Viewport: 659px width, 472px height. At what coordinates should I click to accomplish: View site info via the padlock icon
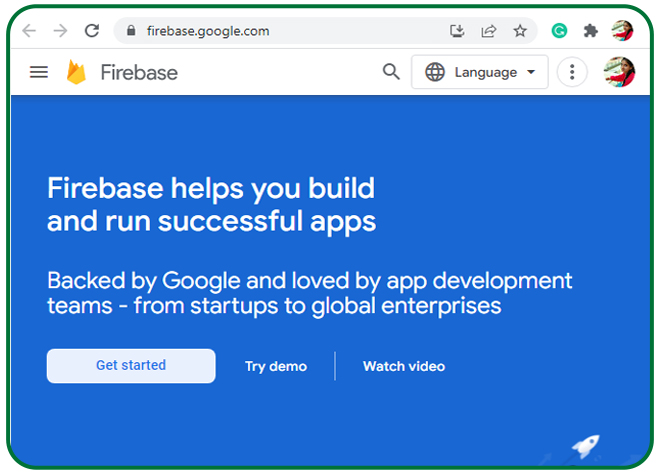click(x=131, y=31)
